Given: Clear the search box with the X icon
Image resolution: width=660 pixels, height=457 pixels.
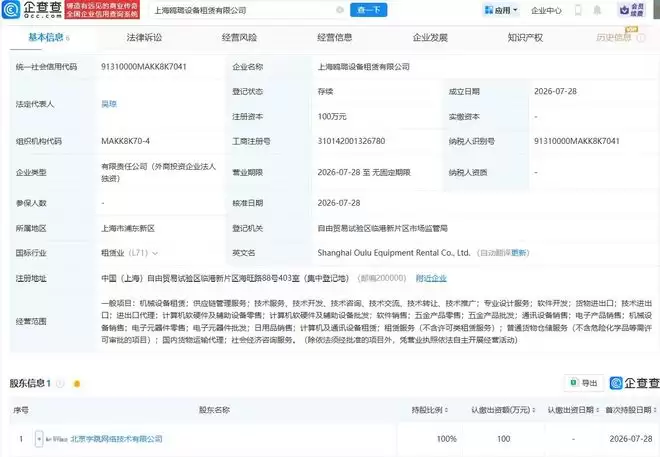Looking at the screenshot, I should [340, 10].
